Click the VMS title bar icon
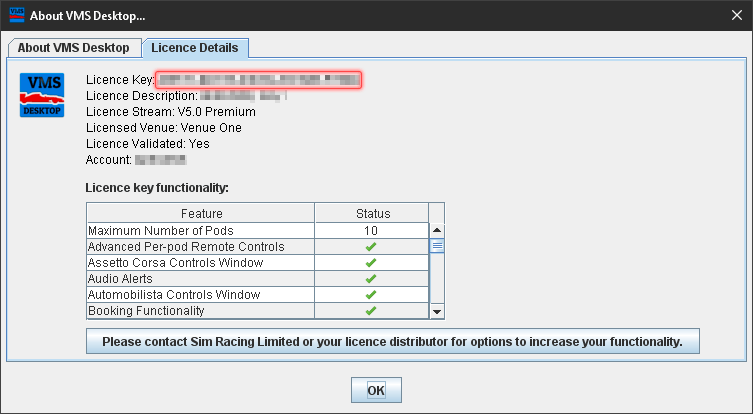This screenshot has height=414, width=753. pos(17,15)
